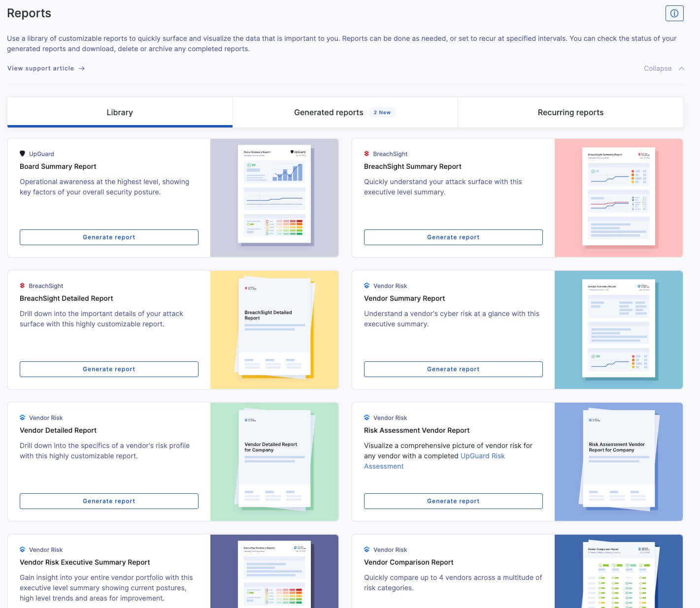Click the BreachSight Detailed Report card title
Image resolution: width=700 pixels, height=608 pixels.
coord(66,298)
